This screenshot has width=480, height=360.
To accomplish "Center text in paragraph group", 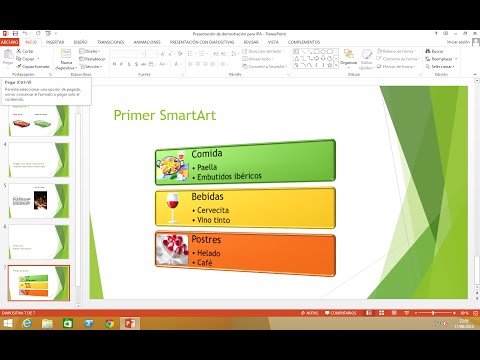I will (x=198, y=64).
